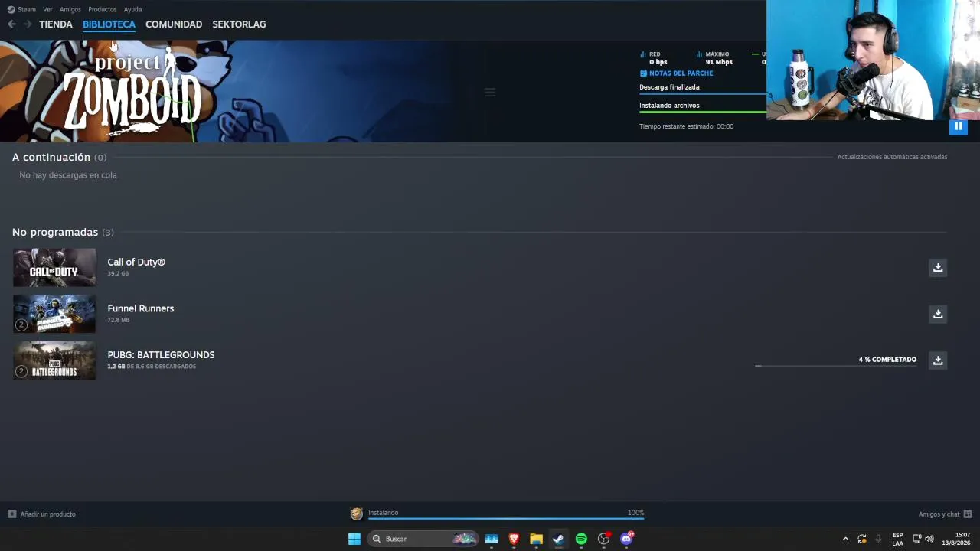
Task: Open the blue photo app on the taskbar
Action: click(x=492, y=539)
